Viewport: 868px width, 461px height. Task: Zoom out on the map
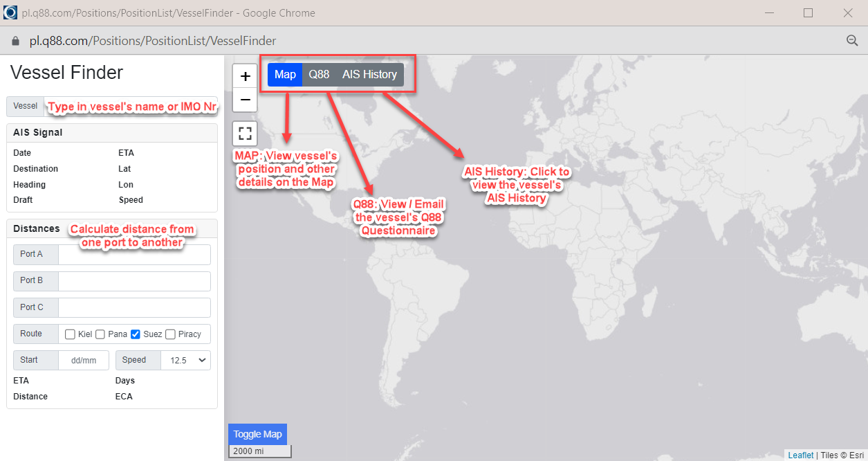[x=245, y=100]
